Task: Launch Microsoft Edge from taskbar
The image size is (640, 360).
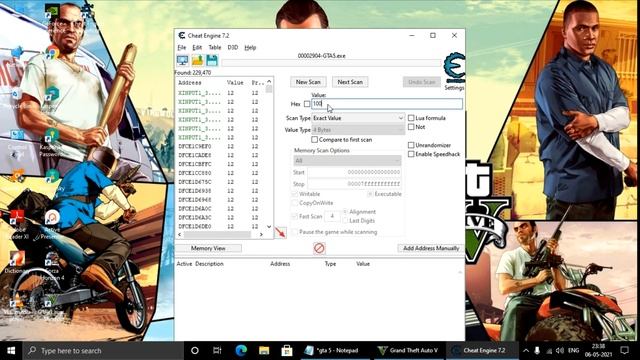Action: [241, 350]
